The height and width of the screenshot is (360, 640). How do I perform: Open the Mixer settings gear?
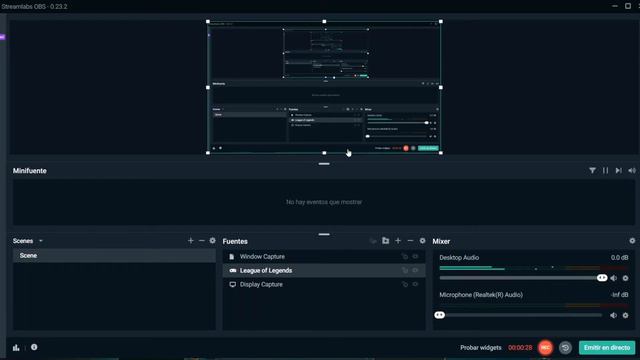[x=632, y=241]
